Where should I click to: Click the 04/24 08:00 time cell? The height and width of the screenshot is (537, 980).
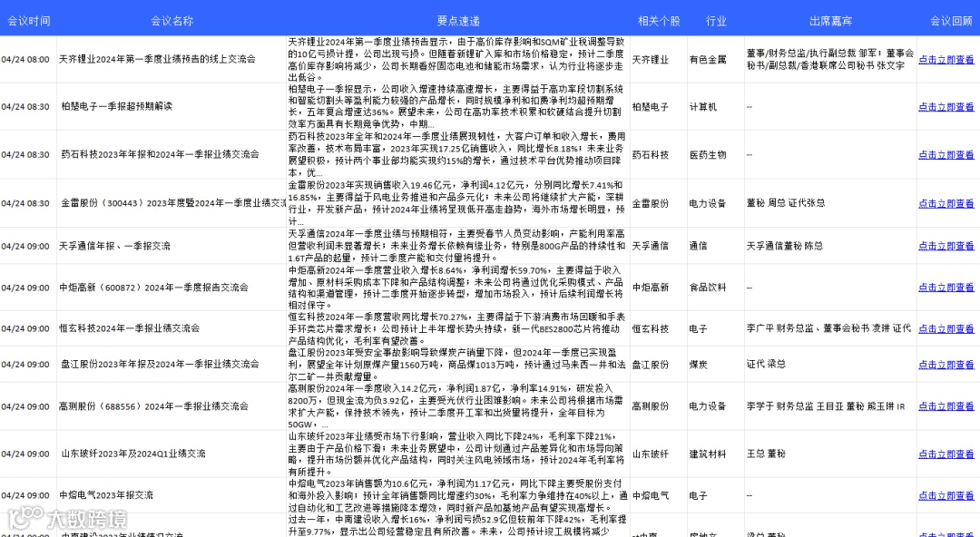25,59
